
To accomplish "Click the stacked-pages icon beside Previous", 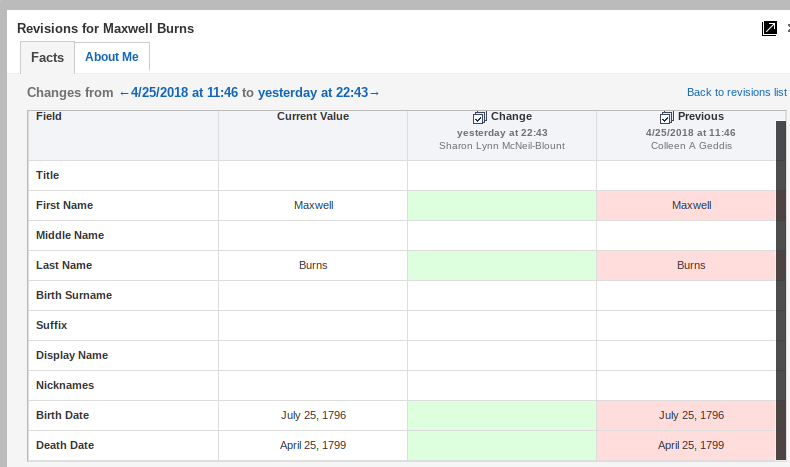I will pyautogui.click(x=667, y=117).
